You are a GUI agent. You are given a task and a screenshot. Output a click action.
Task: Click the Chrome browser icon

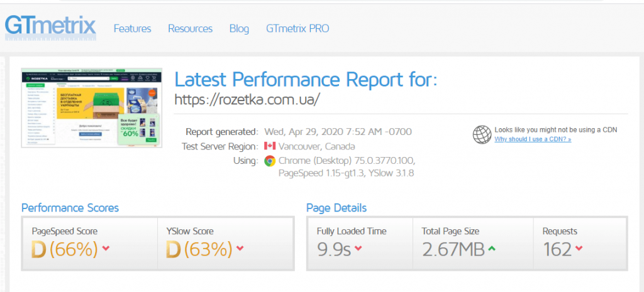click(x=270, y=161)
